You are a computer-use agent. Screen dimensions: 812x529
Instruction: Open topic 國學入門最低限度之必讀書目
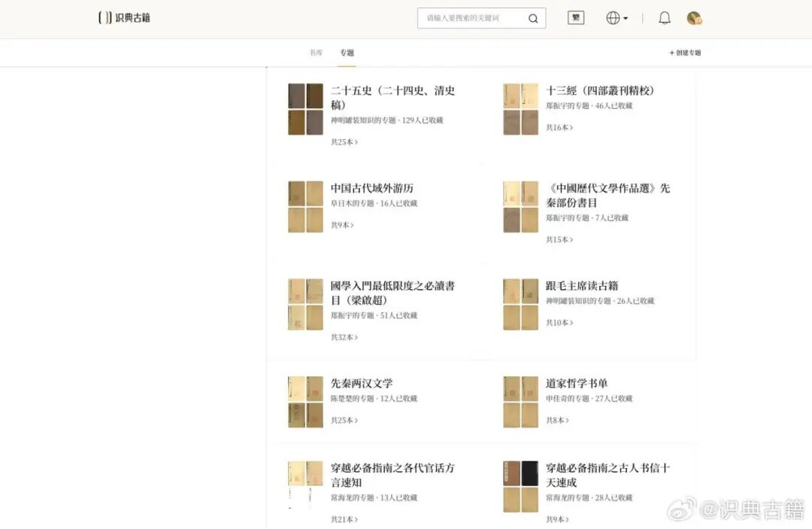(392, 293)
